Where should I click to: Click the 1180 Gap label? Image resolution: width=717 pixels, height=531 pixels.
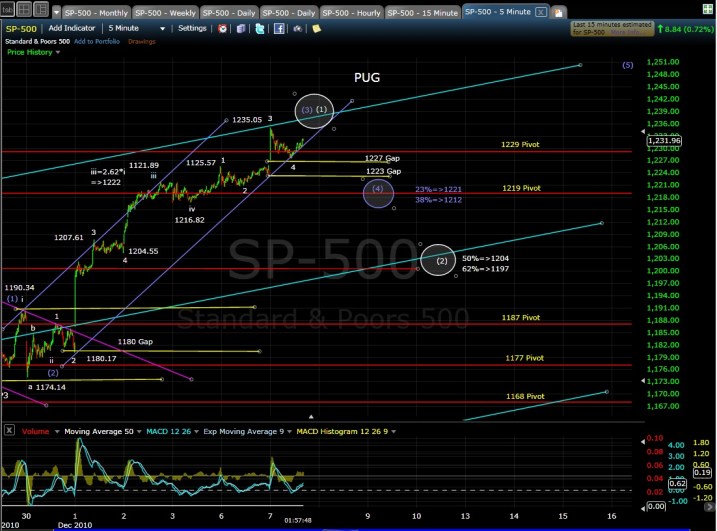[135, 342]
